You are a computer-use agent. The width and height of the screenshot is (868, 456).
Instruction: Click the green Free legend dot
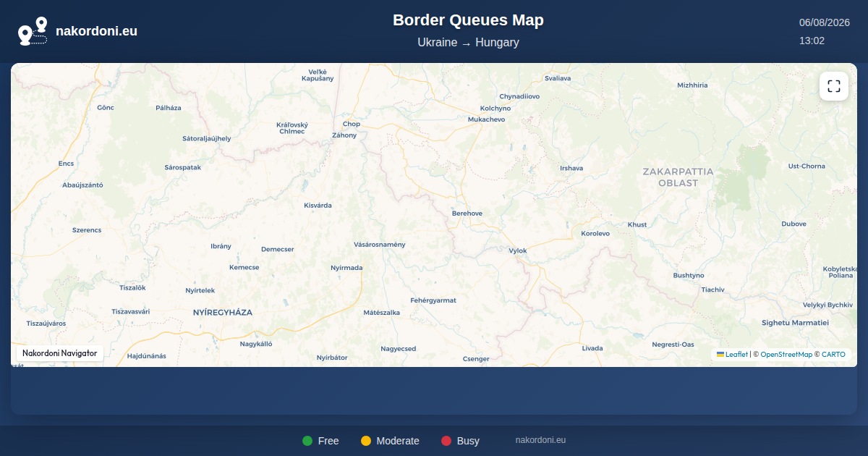click(x=307, y=441)
